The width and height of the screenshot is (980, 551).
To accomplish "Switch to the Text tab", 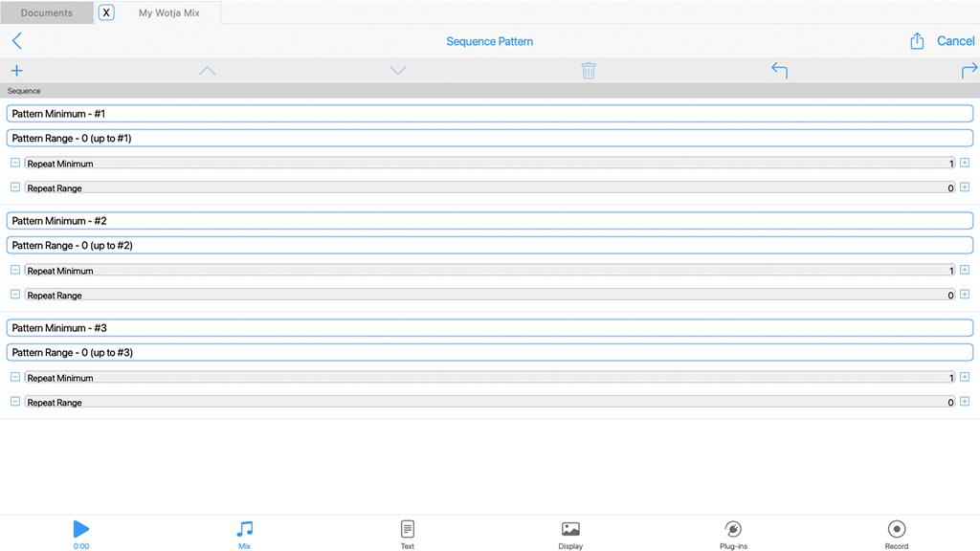I will click(x=408, y=533).
